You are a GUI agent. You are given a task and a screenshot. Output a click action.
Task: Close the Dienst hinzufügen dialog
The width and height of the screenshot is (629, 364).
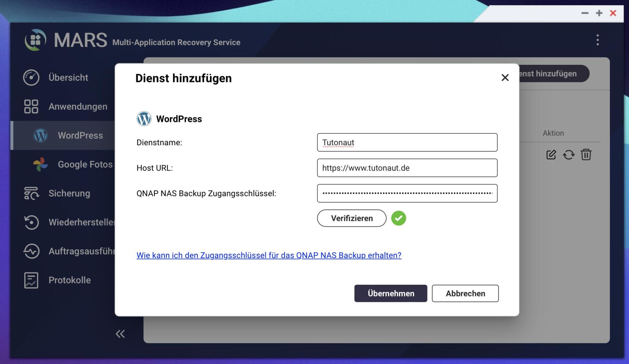tap(505, 77)
